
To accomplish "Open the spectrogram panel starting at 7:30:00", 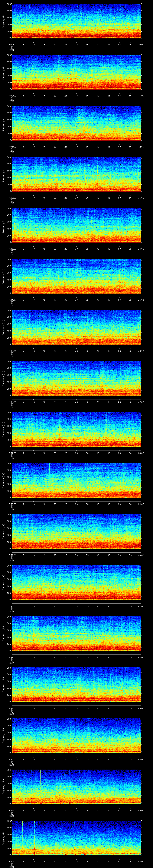I will tap(77, 72).
